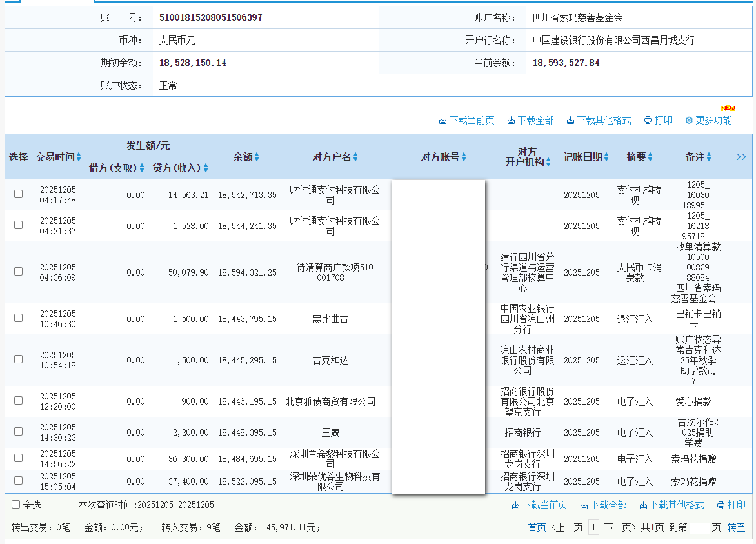Click the page number input field

click(701, 527)
